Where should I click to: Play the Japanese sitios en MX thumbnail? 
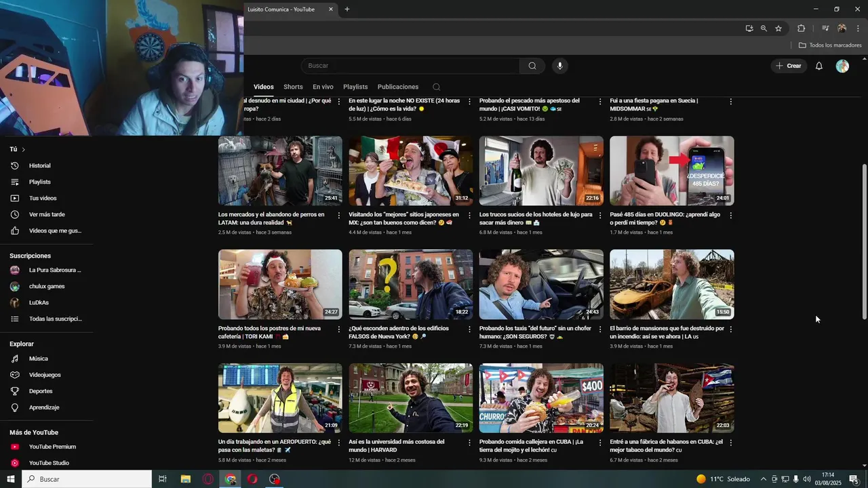click(411, 171)
